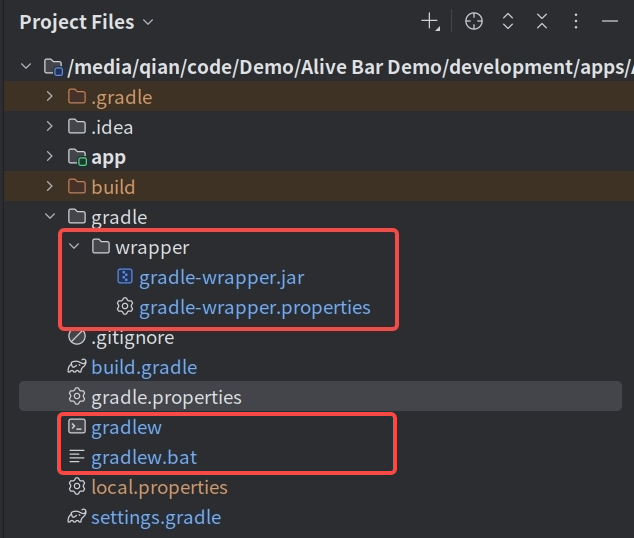The image size is (634, 538).
Task: Expand the .idea folder chevron
Action: (x=50, y=126)
